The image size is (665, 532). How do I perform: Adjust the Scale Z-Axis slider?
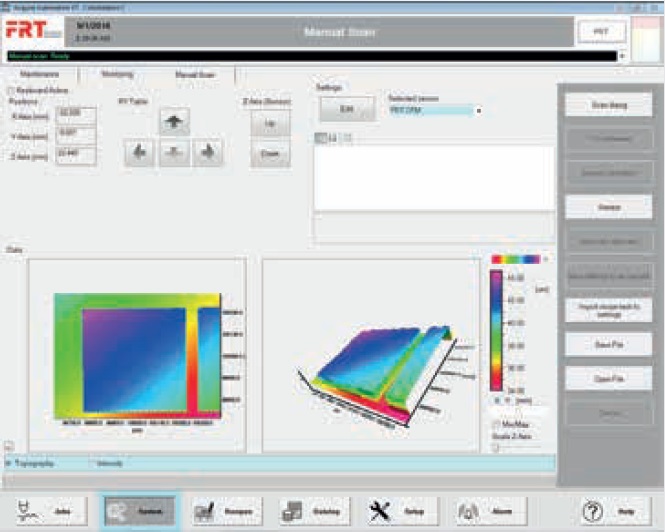pyautogui.click(x=497, y=447)
